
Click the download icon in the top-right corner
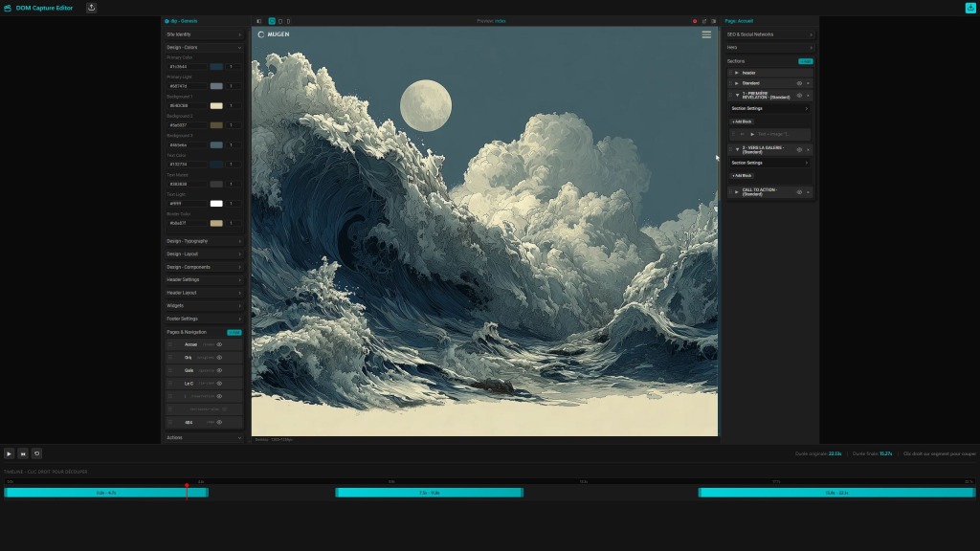tap(969, 8)
